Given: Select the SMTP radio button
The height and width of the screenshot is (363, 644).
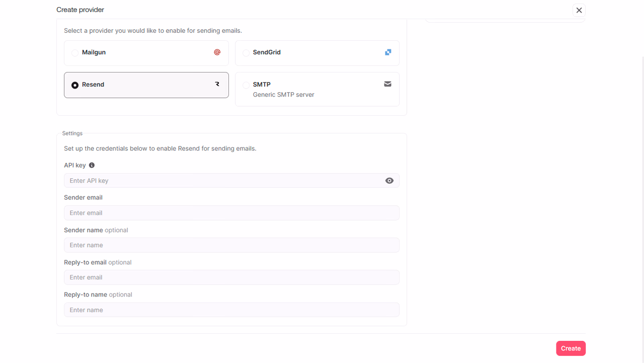Looking at the screenshot, I should [246, 85].
